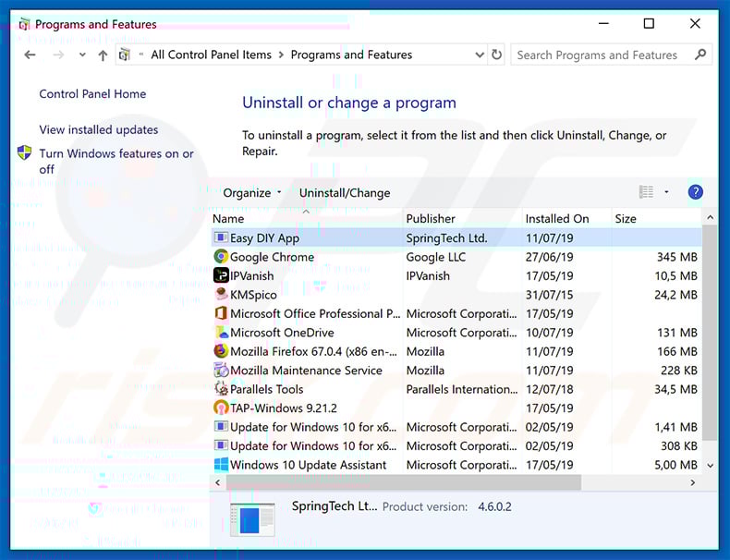
Task: Click the horizontal scrollbar left arrow
Action: [218, 482]
